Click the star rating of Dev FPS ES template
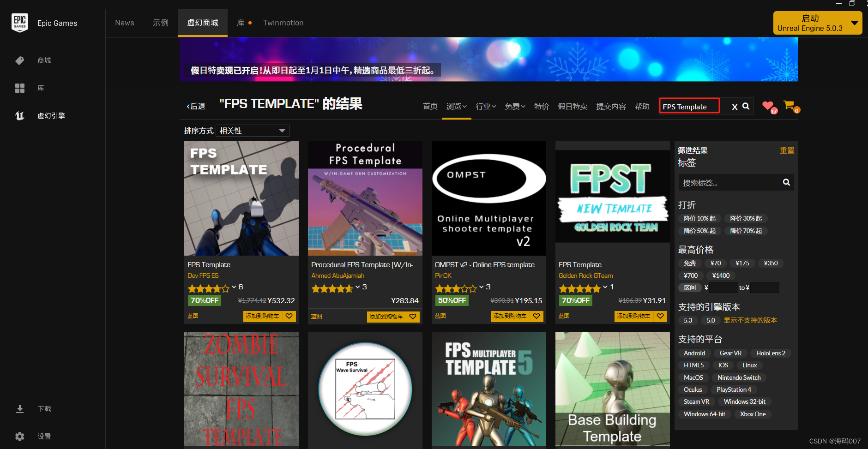Screen dimensions: 868x449 (208, 288)
